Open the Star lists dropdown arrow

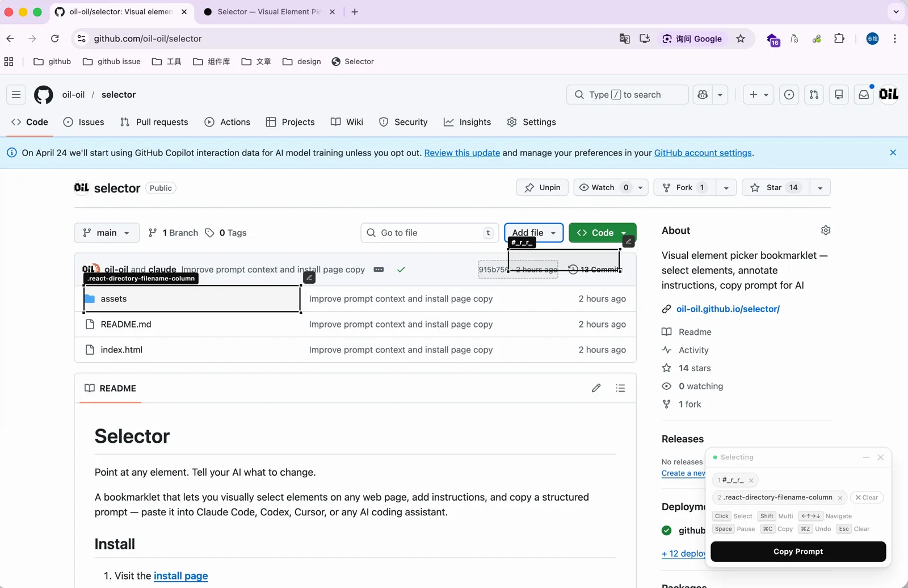point(820,188)
